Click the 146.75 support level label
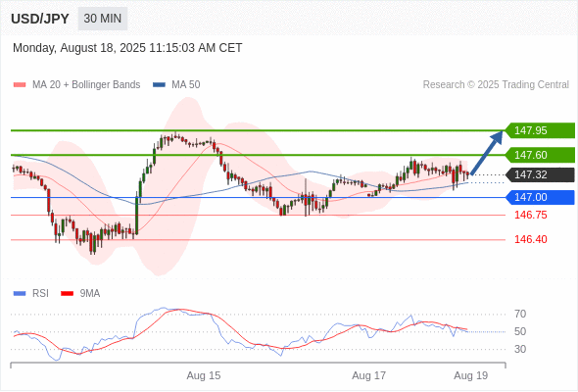This screenshot has height=392, width=578. click(531, 215)
